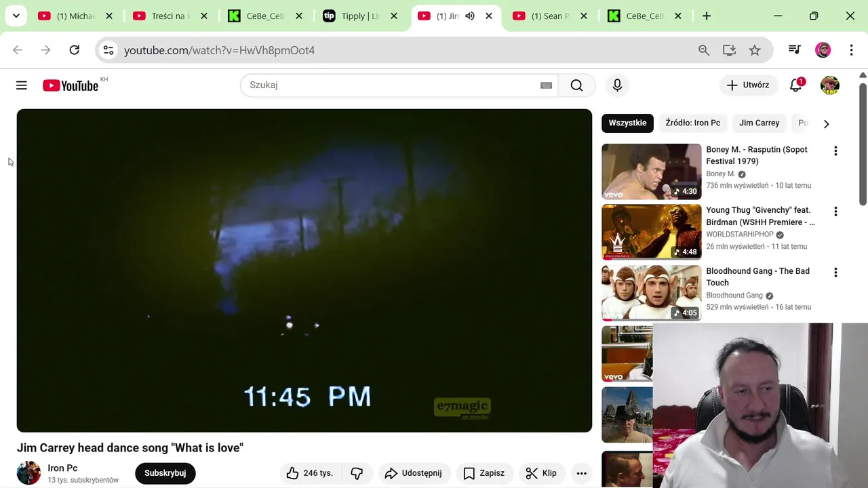Click the video player showing 11:45 PM
This screenshot has height=488, width=868.
pos(304,270)
